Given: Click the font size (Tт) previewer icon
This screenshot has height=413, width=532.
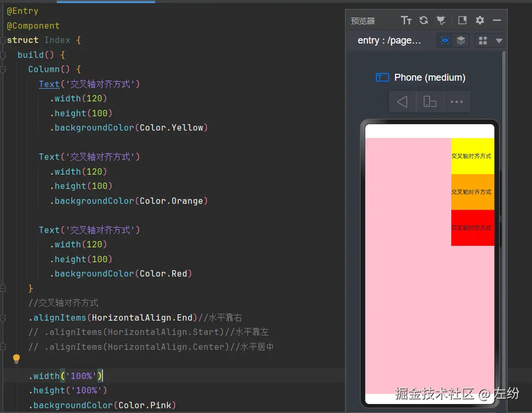Looking at the screenshot, I should pos(406,20).
